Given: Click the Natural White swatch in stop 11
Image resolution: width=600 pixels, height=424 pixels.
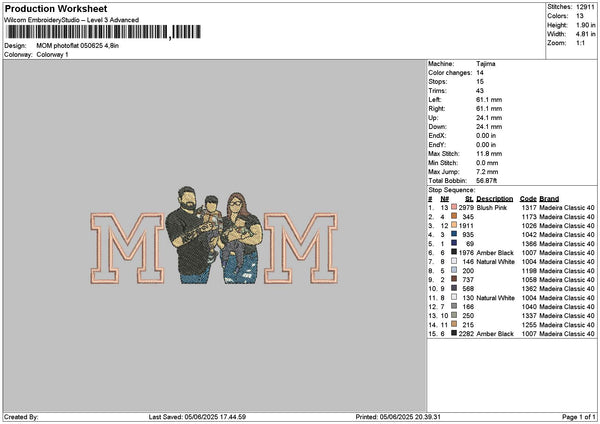Looking at the screenshot, I should coord(454,297).
